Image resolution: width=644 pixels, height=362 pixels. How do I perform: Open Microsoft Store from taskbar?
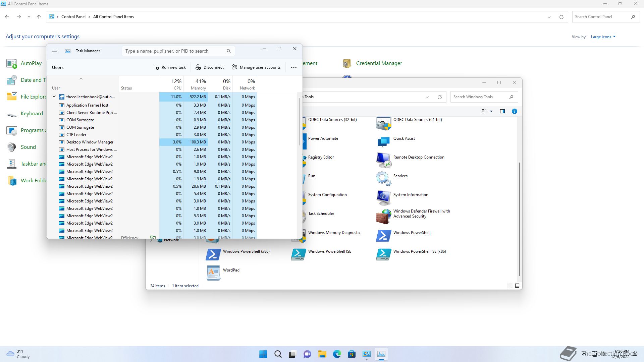(x=352, y=354)
